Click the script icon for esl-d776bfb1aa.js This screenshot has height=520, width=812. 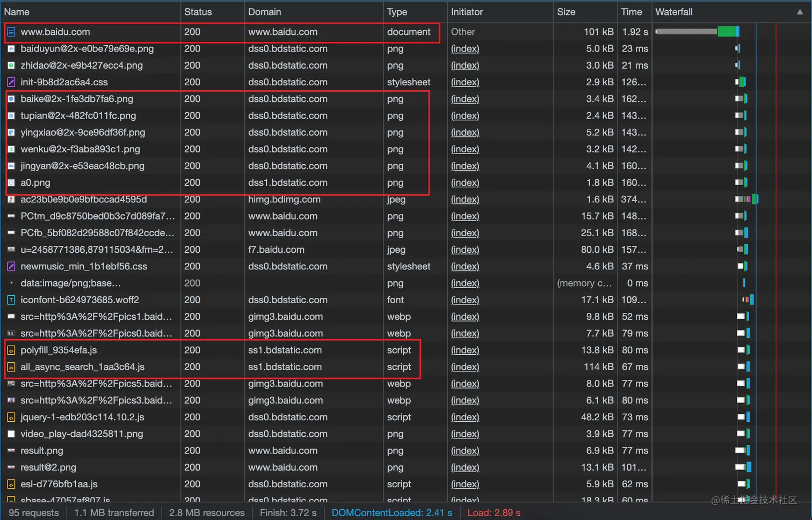(11, 484)
